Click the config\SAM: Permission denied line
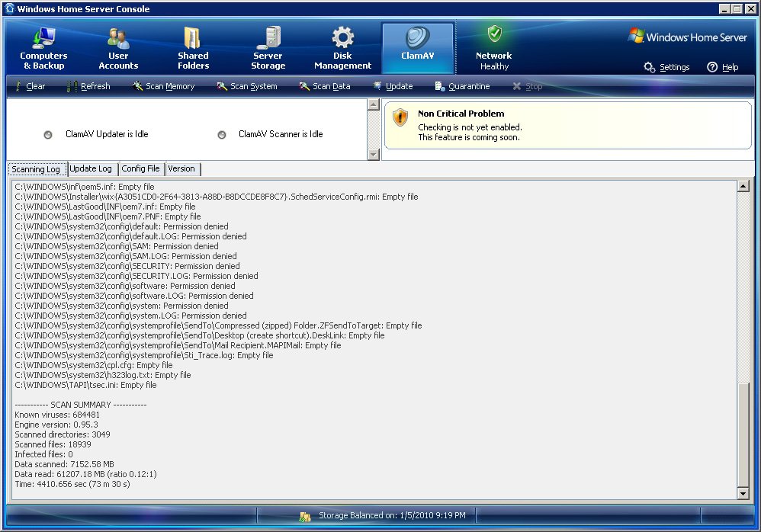This screenshot has width=761, height=532. [117, 246]
